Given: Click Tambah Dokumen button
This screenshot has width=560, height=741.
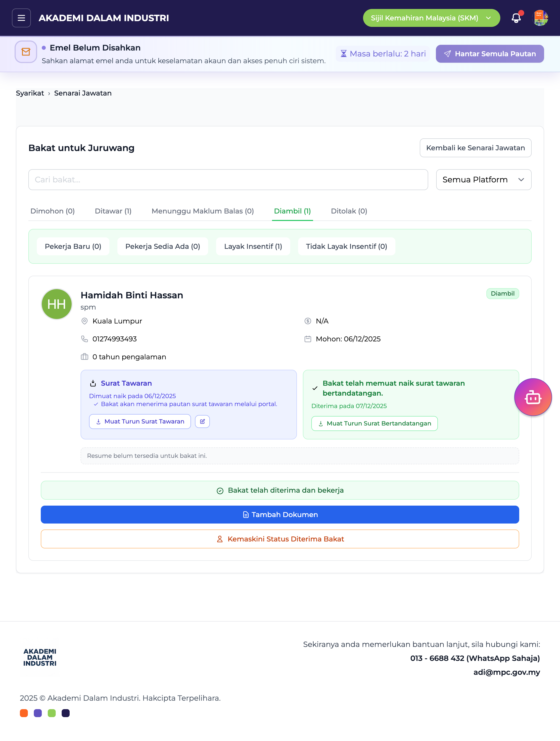Looking at the screenshot, I should coord(280,515).
